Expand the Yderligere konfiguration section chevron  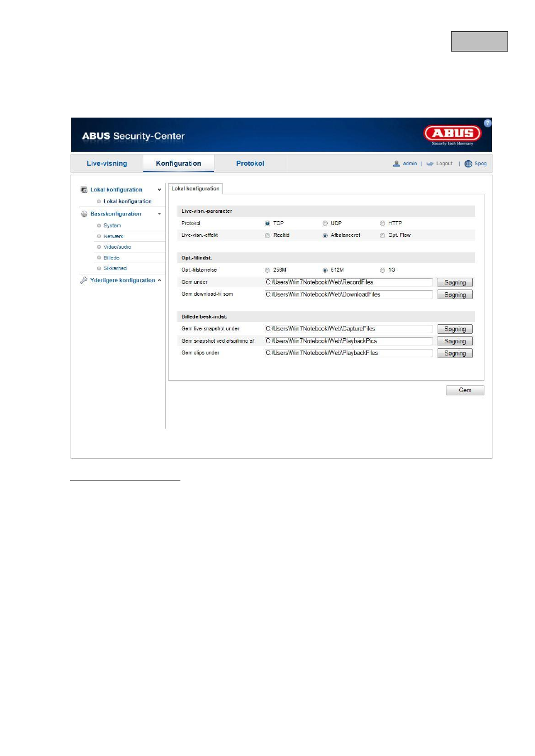tap(159, 280)
